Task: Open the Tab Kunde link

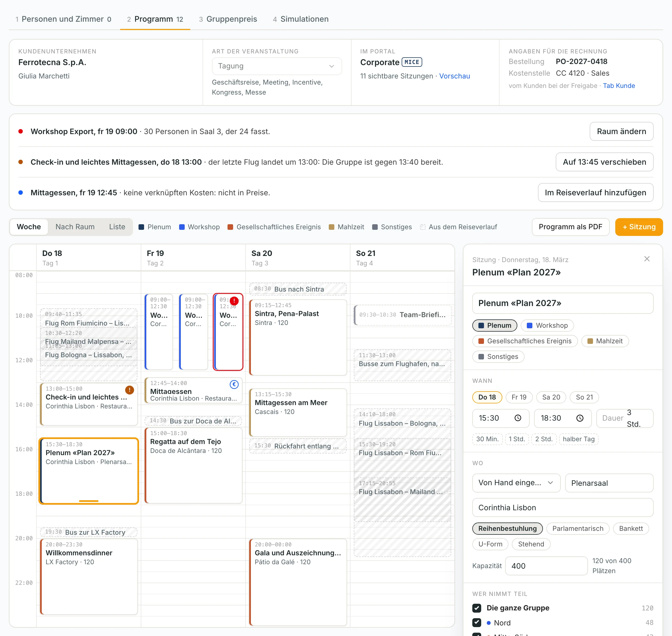Action: tap(618, 86)
